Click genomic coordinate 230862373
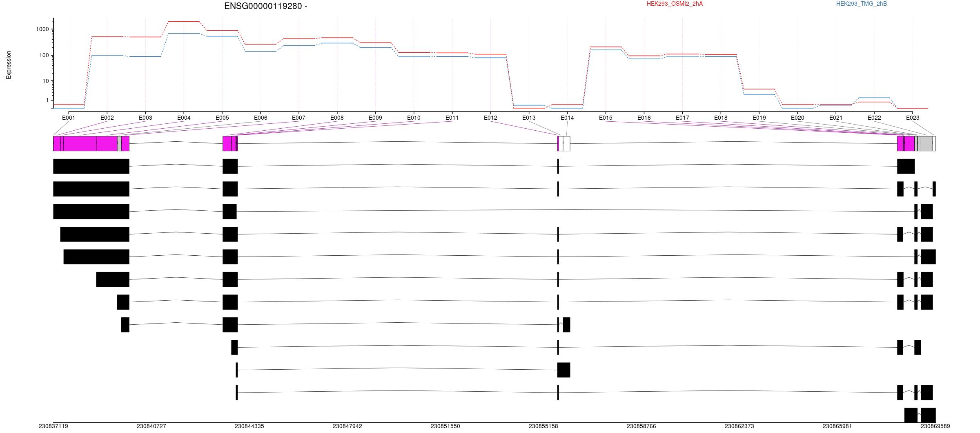The height and width of the screenshot is (433, 980). coord(739,426)
